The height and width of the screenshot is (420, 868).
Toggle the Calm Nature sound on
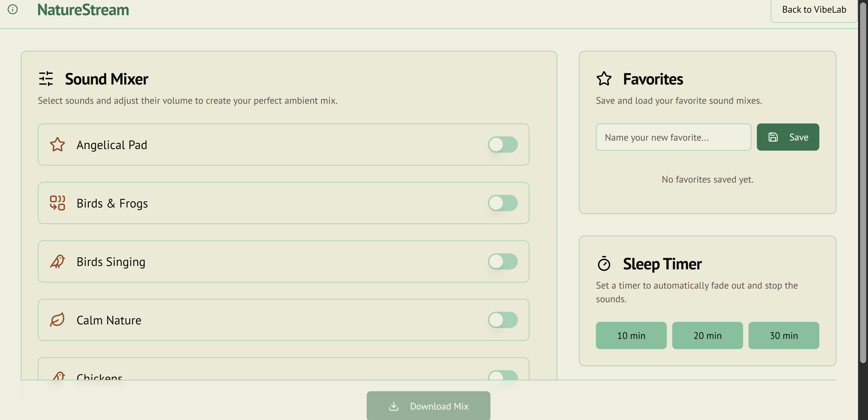(503, 320)
